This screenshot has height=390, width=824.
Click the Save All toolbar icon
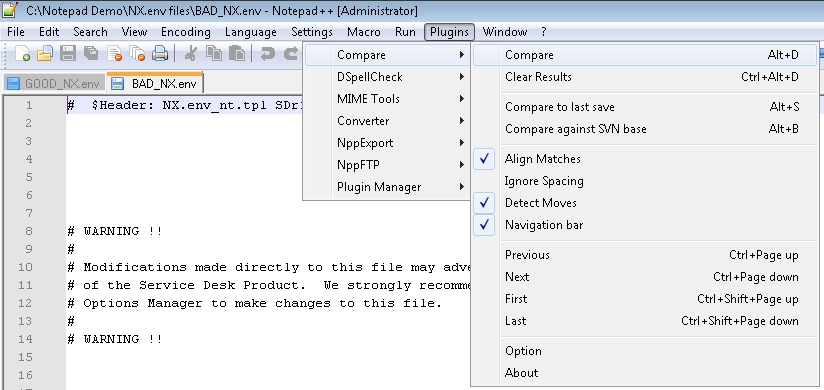(x=91, y=53)
